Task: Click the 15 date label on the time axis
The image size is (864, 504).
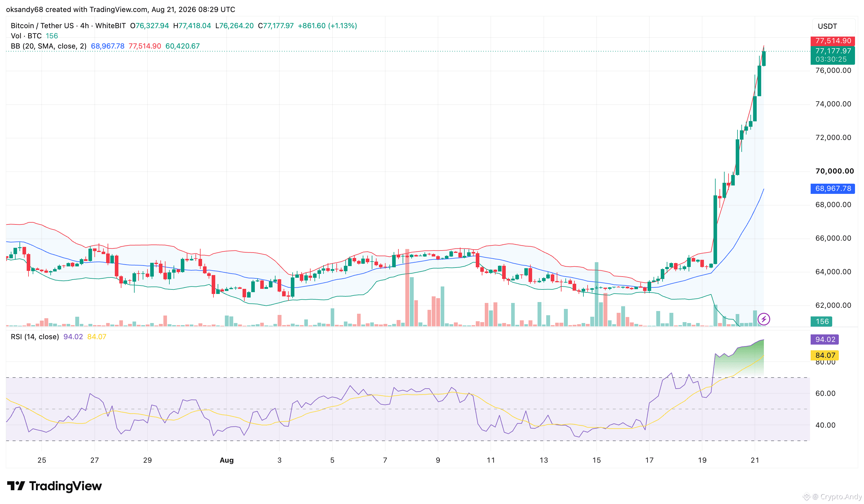Action: (x=597, y=460)
